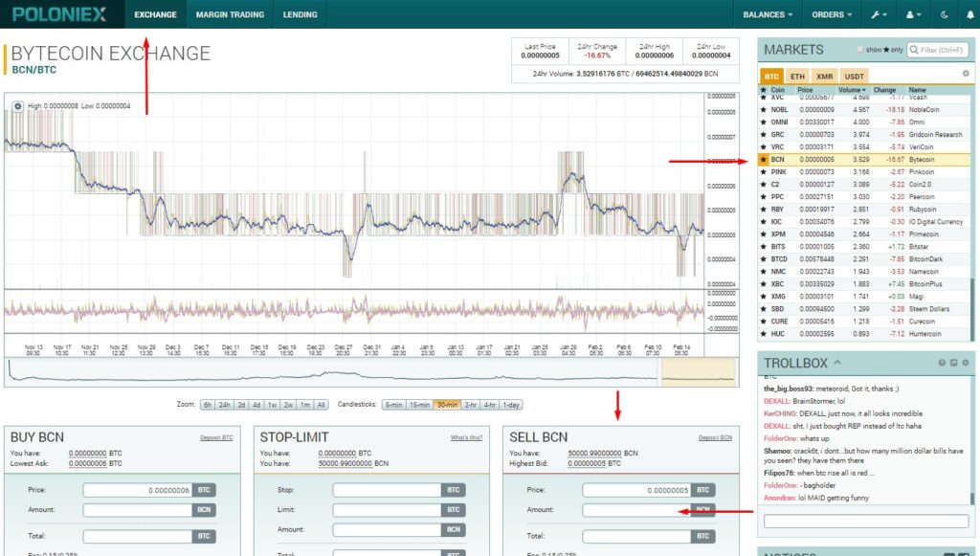Toggle night mode moon icon

(945, 14)
